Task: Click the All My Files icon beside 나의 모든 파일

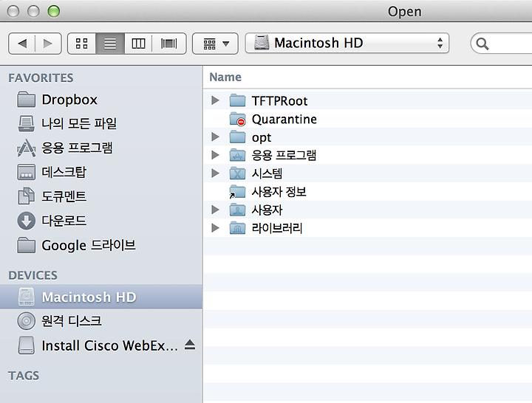Action: coord(26,123)
